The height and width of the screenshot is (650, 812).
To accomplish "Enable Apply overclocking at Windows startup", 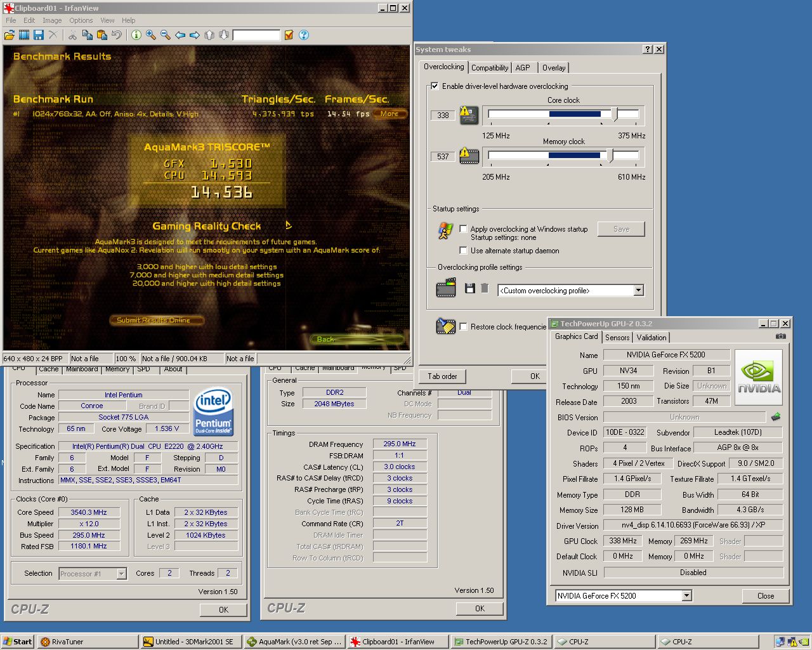I will [463, 229].
